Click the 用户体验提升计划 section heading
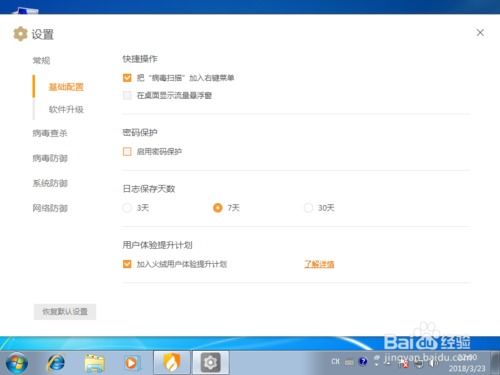The image size is (500, 375). coord(157,245)
